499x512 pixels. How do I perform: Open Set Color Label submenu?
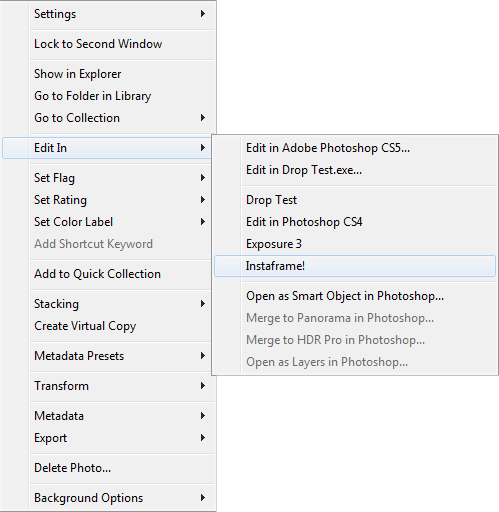pos(108,222)
